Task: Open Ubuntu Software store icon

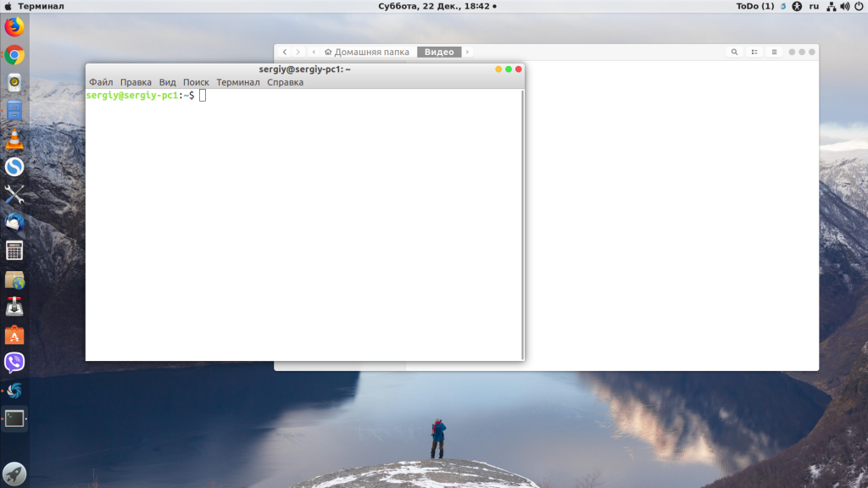Action: (14, 335)
